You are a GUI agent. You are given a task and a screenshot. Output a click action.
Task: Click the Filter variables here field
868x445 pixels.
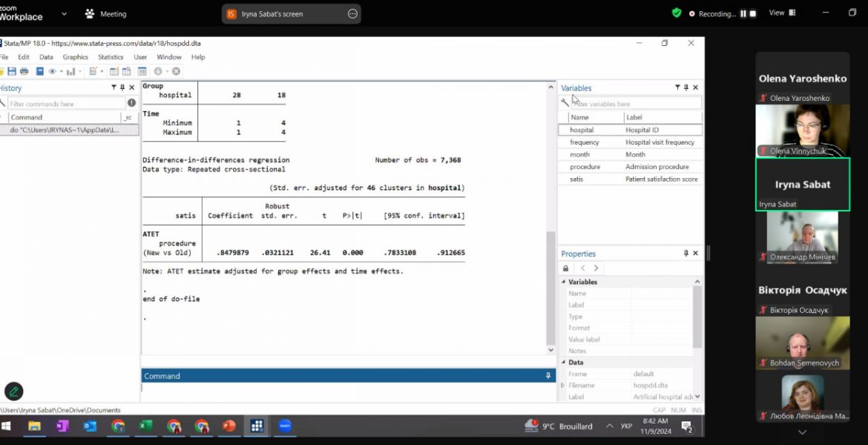637,104
